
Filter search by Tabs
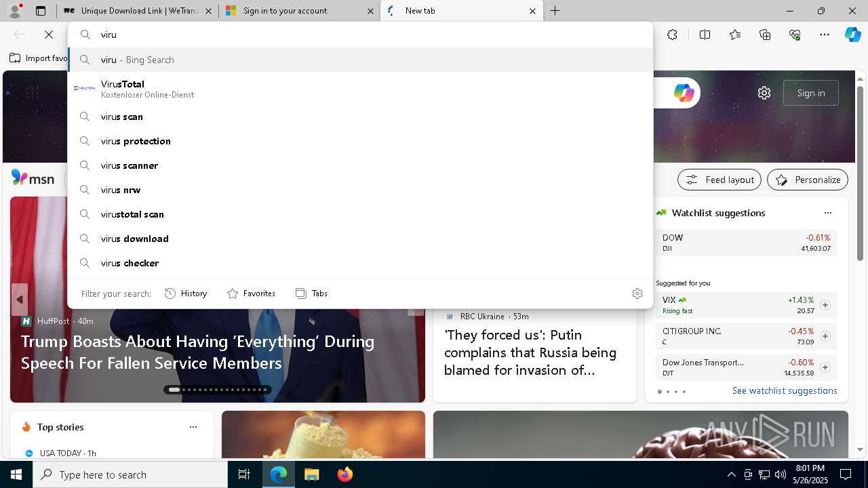[312, 293]
